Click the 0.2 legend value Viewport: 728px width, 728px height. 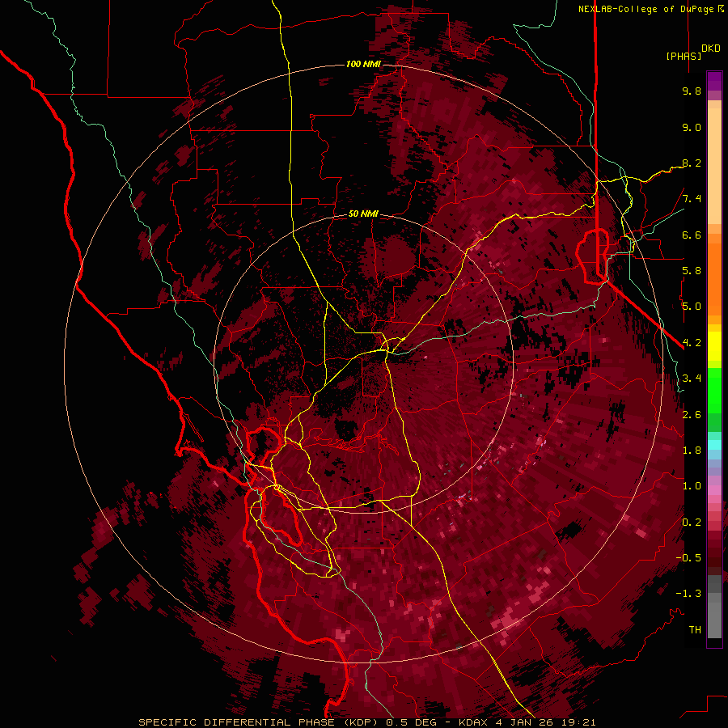pos(692,523)
